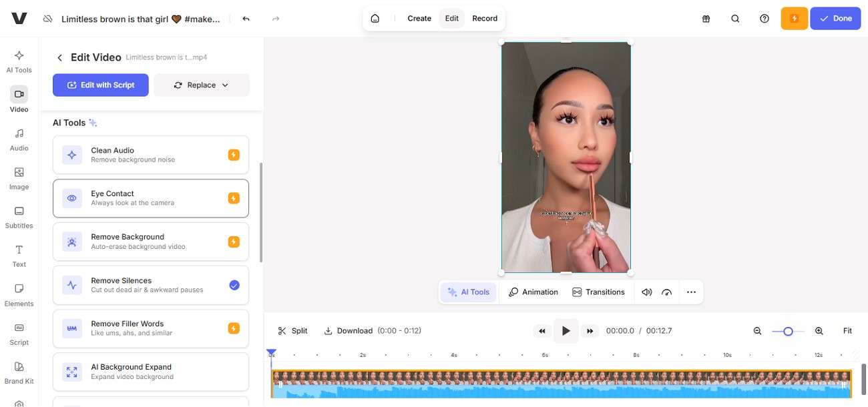Click the project title text field
This screenshot has height=407, width=868.
tap(141, 19)
